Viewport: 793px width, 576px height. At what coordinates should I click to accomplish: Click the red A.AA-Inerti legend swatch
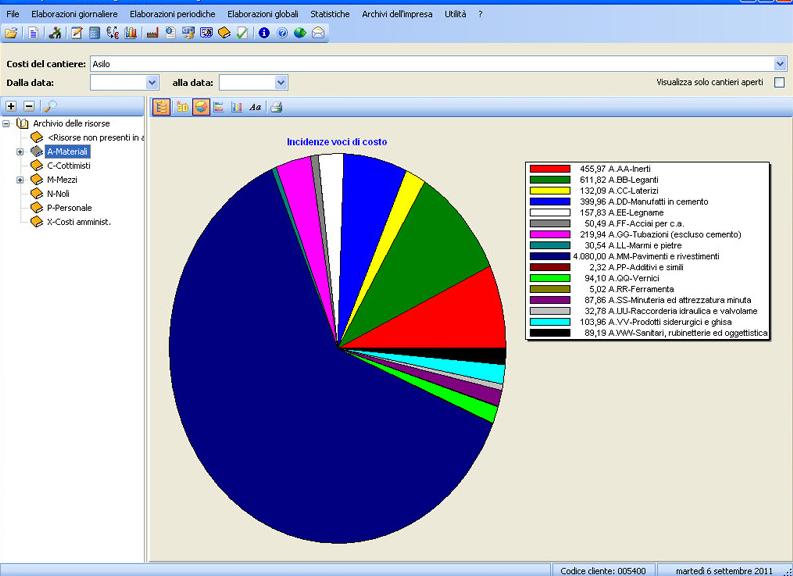549,169
